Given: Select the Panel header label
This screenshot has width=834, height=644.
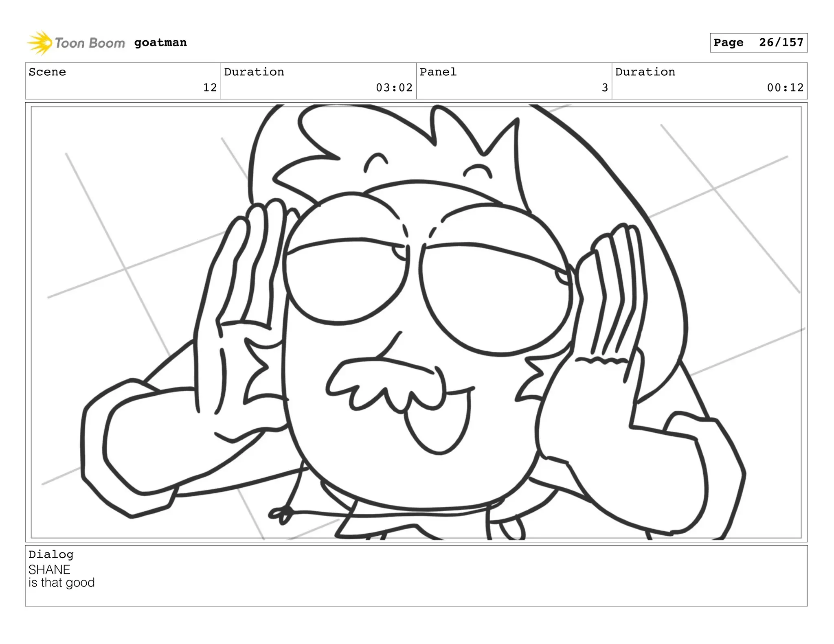Looking at the screenshot, I should (x=438, y=72).
